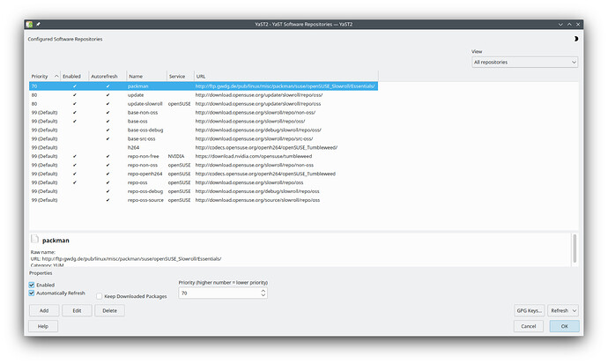Image resolution: width=608 pixels, height=364 pixels.
Task: Decrease the priority with the down arrow
Action: [x=263, y=295]
